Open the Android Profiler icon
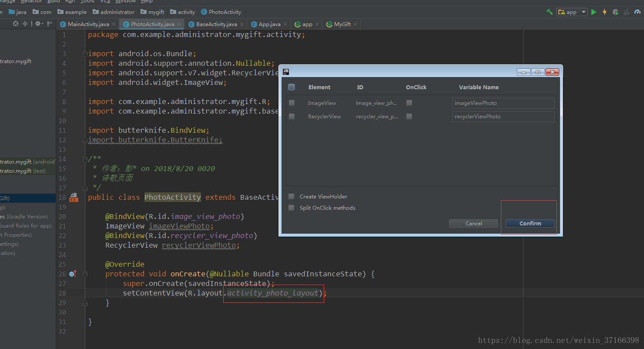Image resolution: width=644 pixels, height=349 pixels. pyautogui.click(x=636, y=12)
